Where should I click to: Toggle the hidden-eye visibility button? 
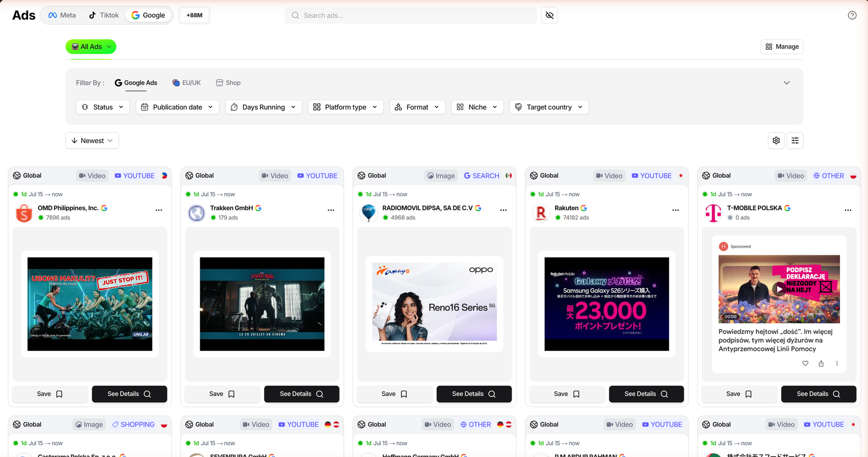[550, 15]
